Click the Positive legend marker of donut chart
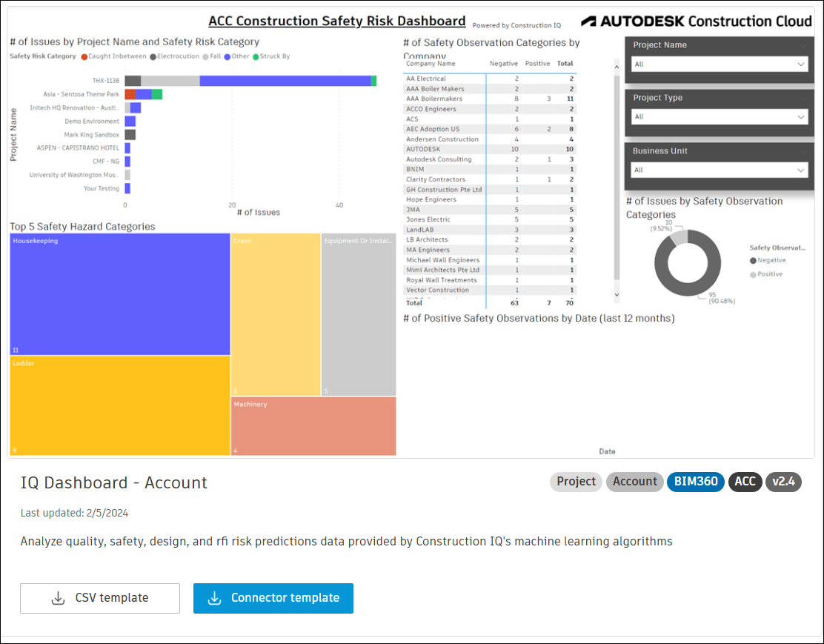This screenshot has height=644, width=824. click(x=753, y=274)
